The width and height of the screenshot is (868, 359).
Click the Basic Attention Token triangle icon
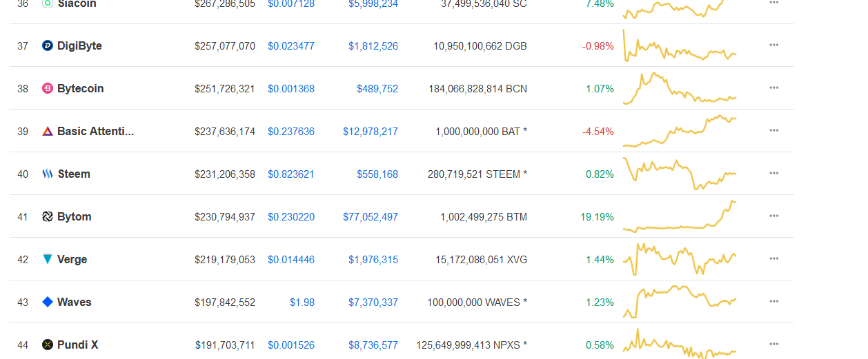tap(48, 132)
